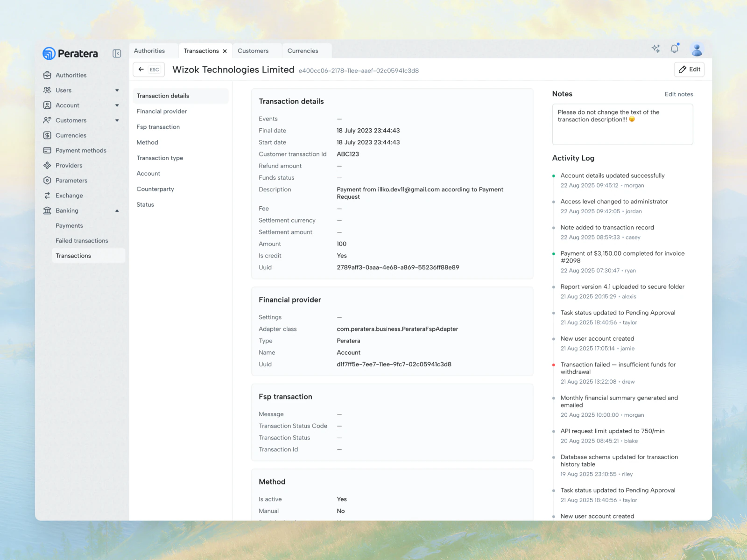Click the Amount value 100
The height and width of the screenshot is (560, 747).
click(341, 244)
